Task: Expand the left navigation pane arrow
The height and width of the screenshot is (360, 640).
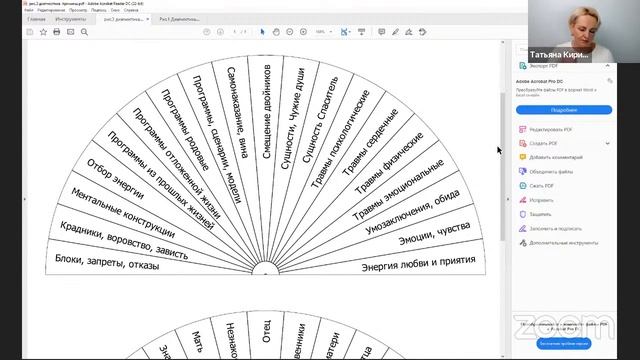Action: [x=25, y=199]
